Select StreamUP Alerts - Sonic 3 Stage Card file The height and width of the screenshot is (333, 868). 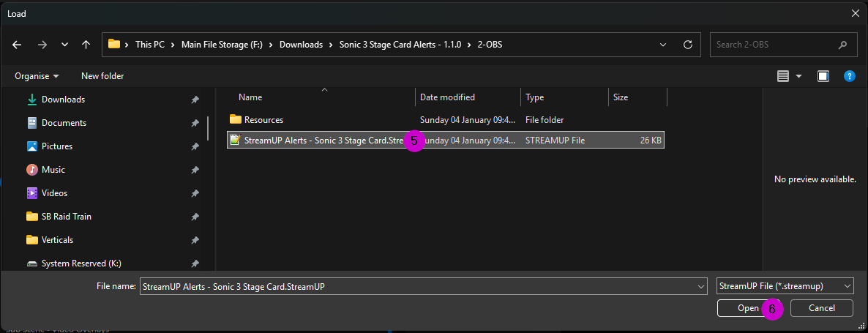(x=446, y=140)
